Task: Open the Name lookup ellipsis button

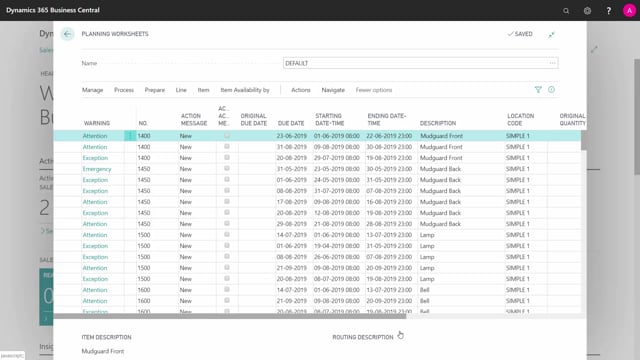Action: pyautogui.click(x=552, y=63)
